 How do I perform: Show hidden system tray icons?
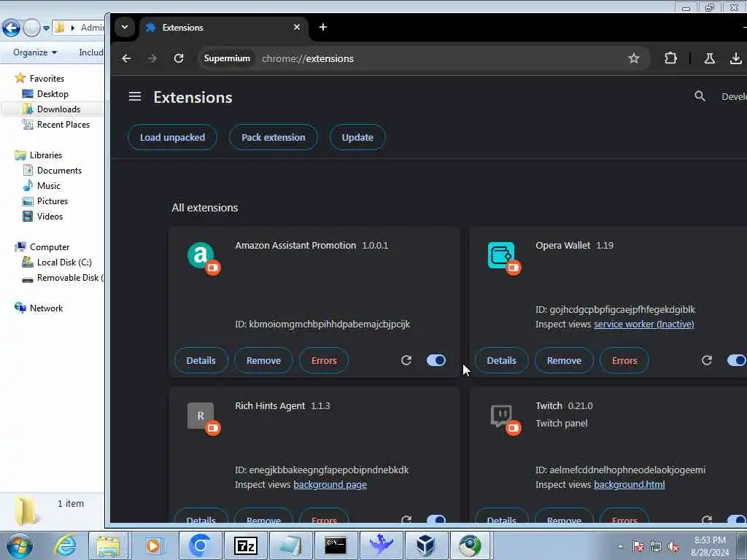point(620,547)
